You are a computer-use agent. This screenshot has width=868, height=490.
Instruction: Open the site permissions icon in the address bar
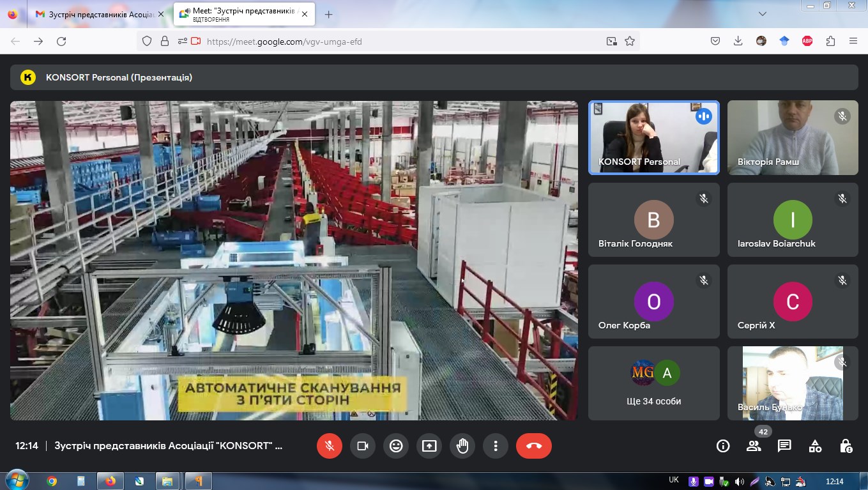coord(182,41)
